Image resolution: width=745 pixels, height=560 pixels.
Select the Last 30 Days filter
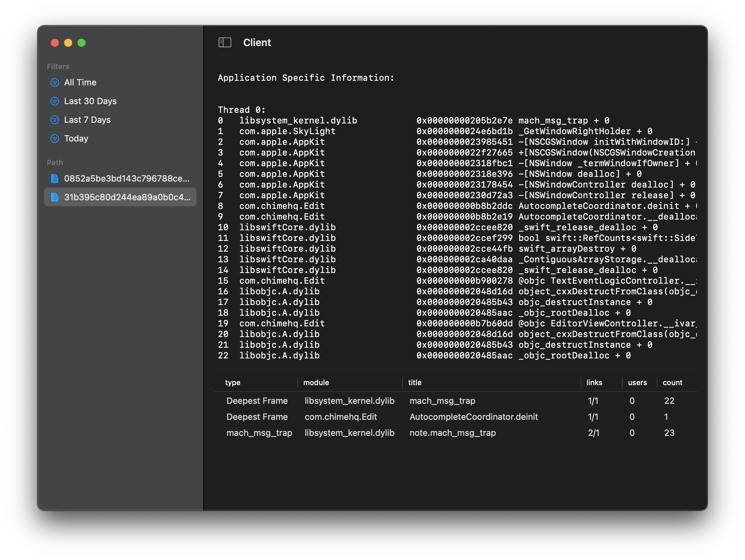[x=120, y=101]
